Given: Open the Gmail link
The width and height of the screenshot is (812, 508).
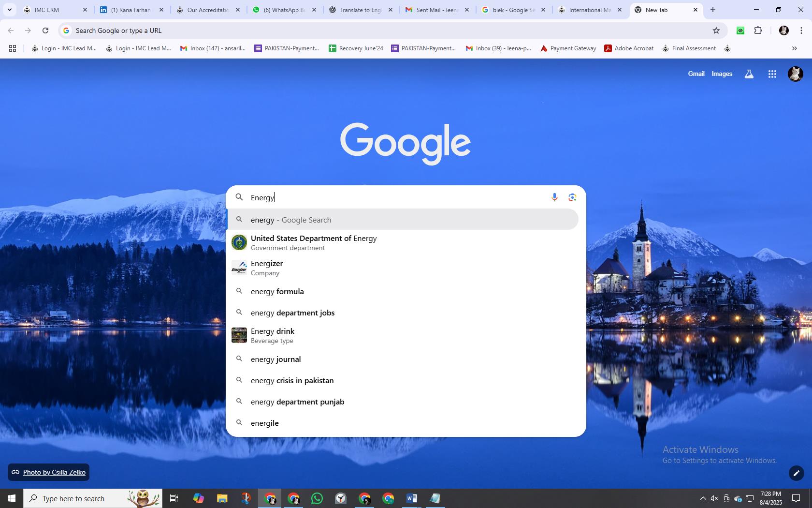Looking at the screenshot, I should pyautogui.click(x=696, y=74).
